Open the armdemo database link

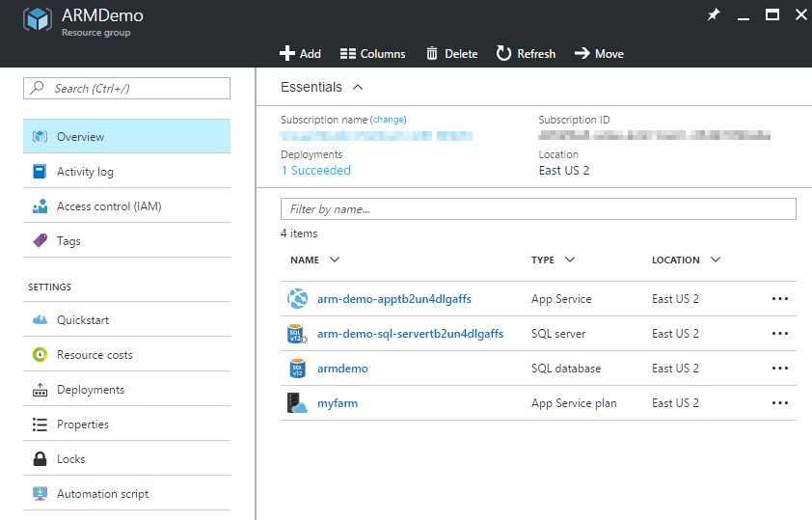coord(342,369)
